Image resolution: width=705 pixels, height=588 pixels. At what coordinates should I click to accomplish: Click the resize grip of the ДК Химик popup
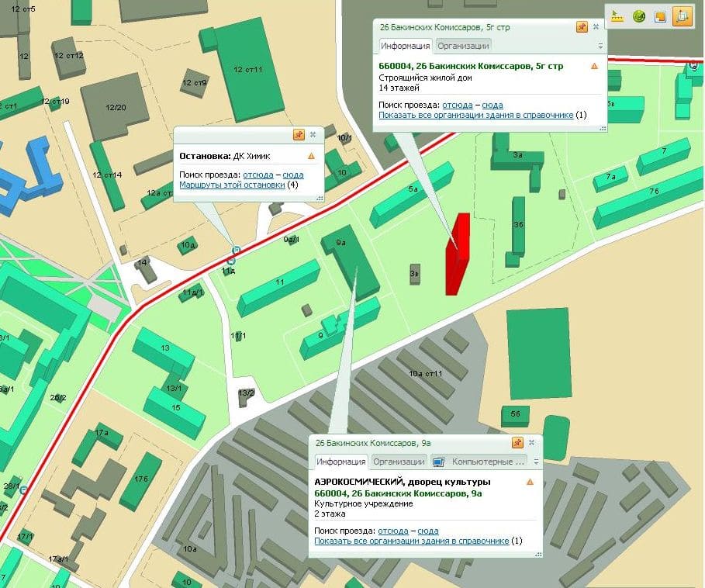(x=320, y=198)
